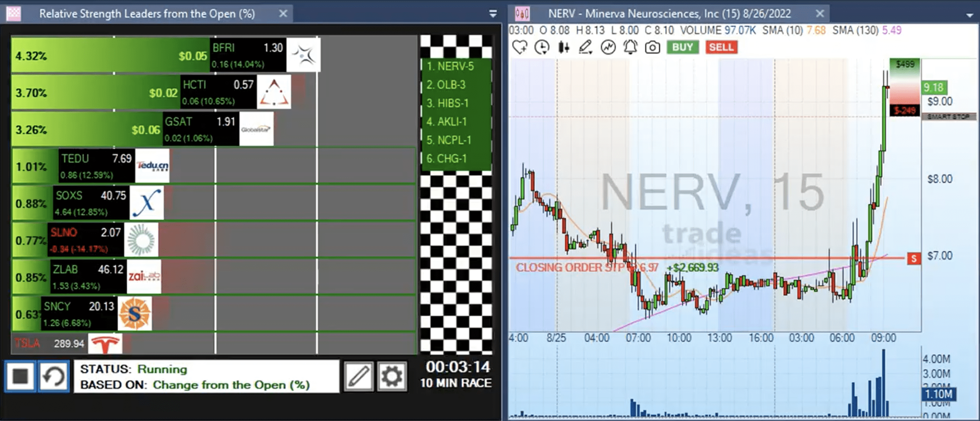Select the GSAT ticker in race
Image resolution: width=980 pixels, height=421 pixels.
coord(179,122)
